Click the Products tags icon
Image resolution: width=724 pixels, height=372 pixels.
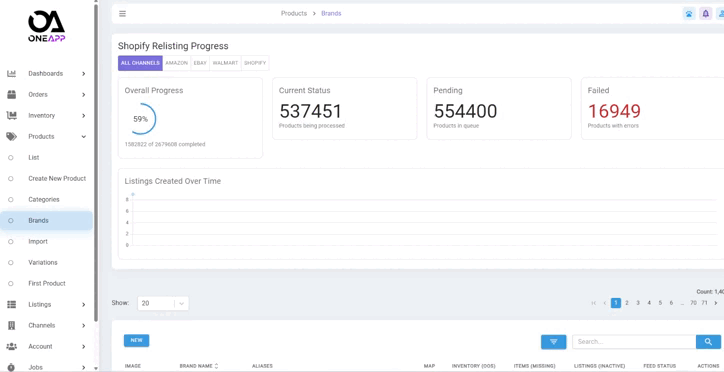click(x=12, y=137)
